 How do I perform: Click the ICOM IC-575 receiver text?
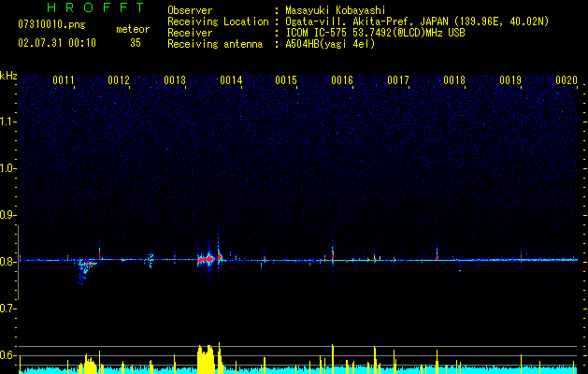pyautogui.click(x=375, y=33)
